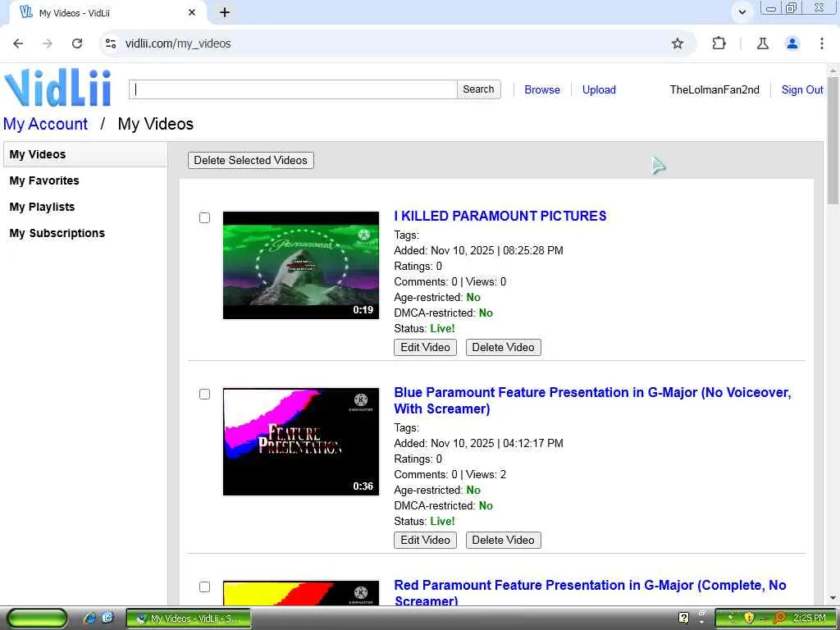Open site information icon in address bar
Viewport: 840px width, 630px height.
point(111,43)
